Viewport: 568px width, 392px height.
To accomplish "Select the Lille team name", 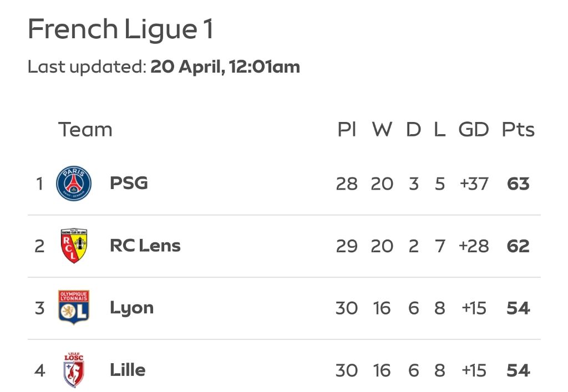I will [128, 370].
